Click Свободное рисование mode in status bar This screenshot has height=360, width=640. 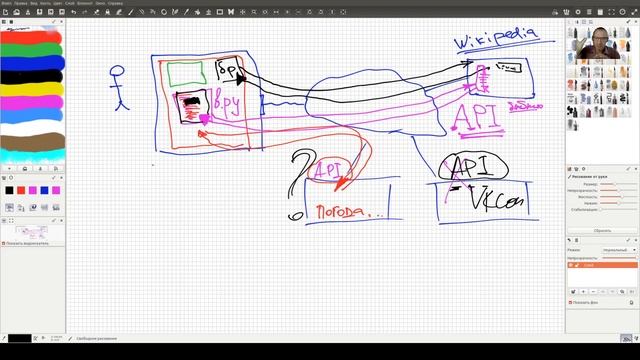(x=97, y=338)
